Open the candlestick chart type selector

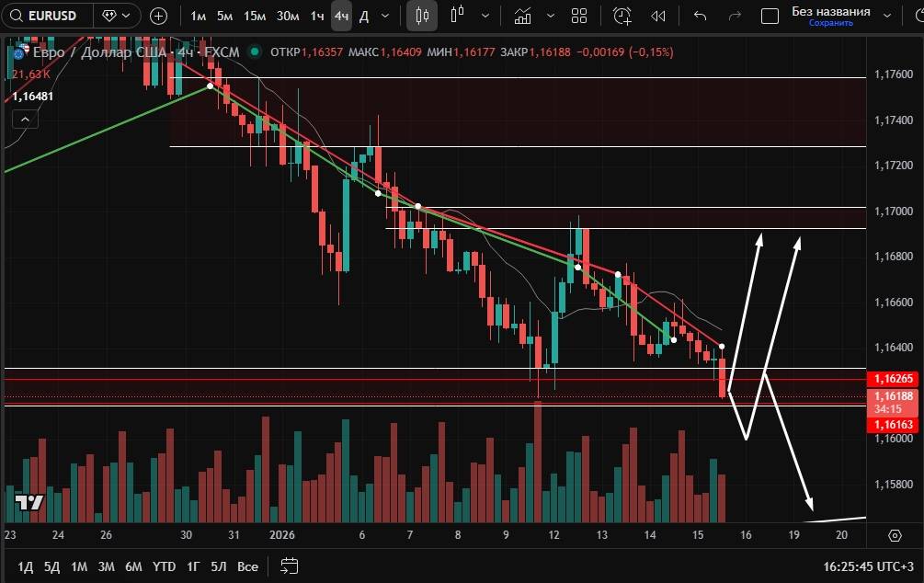click(423, 16)
